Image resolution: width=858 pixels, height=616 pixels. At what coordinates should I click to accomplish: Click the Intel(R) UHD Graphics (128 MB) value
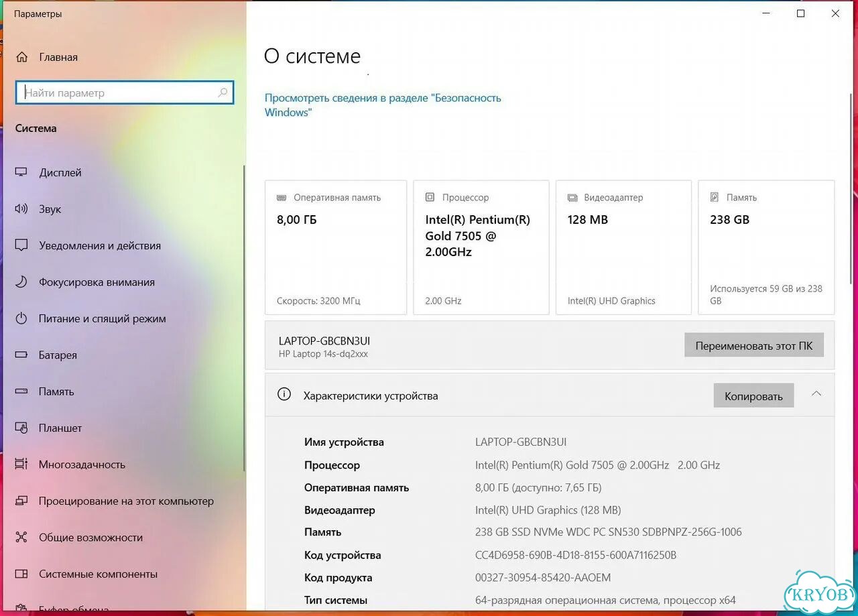(x=548, y=510)
